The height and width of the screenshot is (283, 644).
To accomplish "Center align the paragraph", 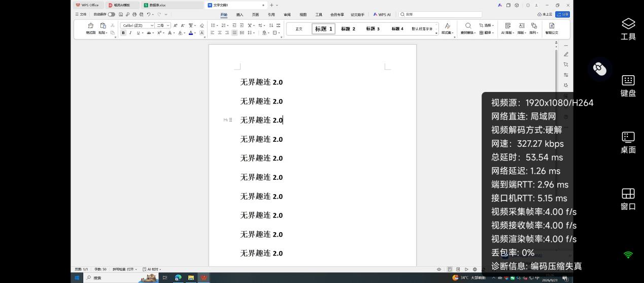I will (220, 33).
